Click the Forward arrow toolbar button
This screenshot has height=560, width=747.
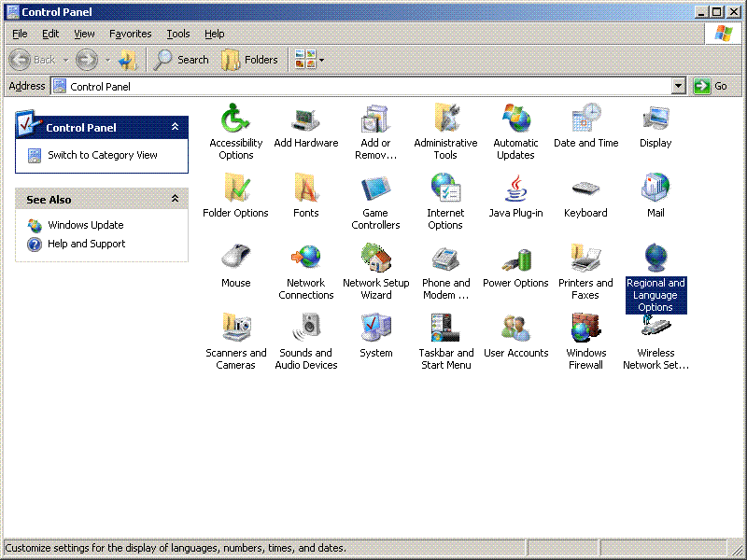tap(87, 60)
